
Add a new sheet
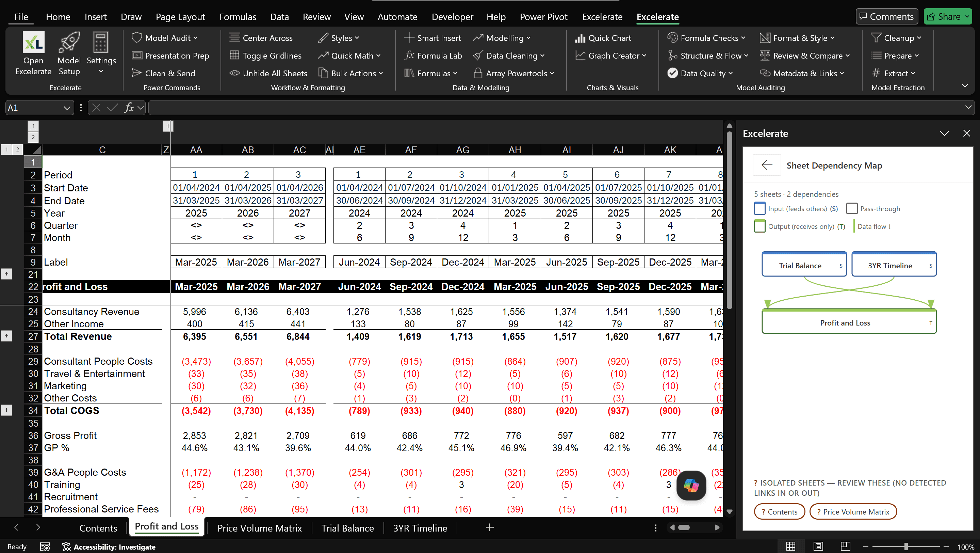[x=490, y=527]
